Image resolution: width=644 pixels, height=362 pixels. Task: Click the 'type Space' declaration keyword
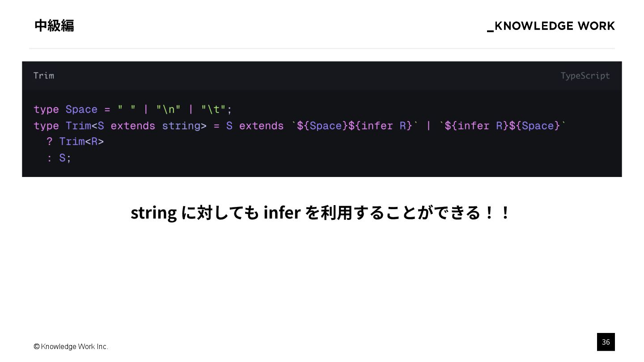[46, 109]
